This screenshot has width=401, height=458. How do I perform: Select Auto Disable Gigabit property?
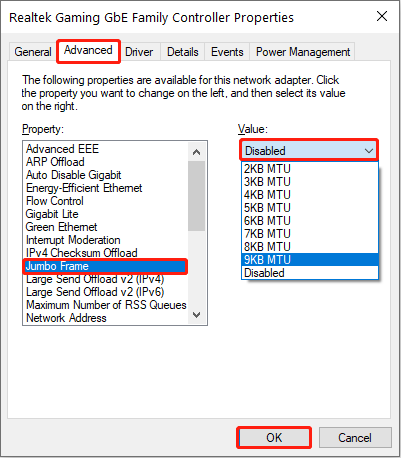pos(105,175)
